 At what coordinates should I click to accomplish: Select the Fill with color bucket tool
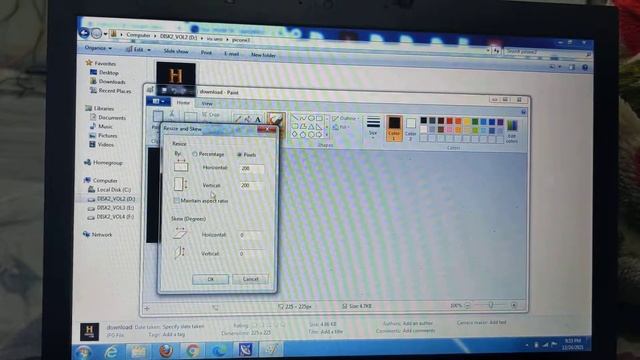[x=248, y=119]
